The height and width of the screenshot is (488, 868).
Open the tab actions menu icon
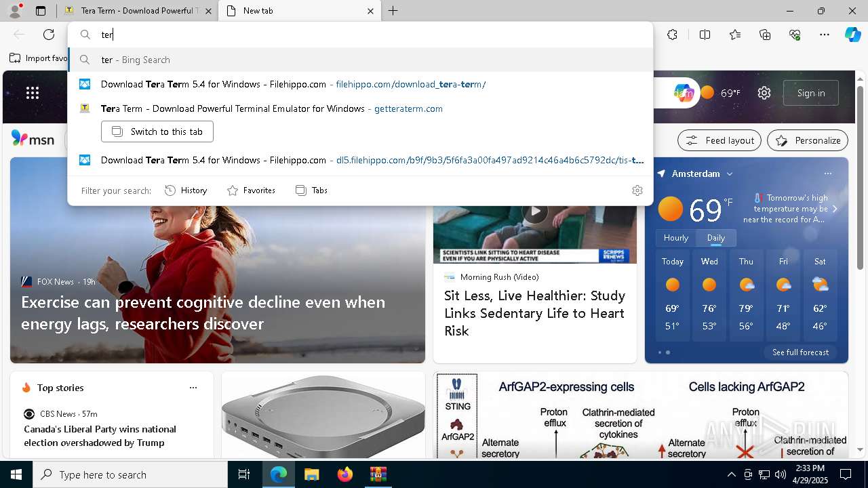tap(41, 11)
